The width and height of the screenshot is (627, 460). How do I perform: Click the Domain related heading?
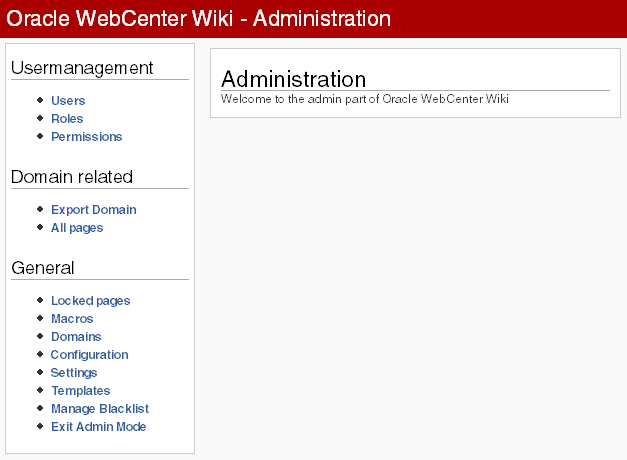point(72,176)
